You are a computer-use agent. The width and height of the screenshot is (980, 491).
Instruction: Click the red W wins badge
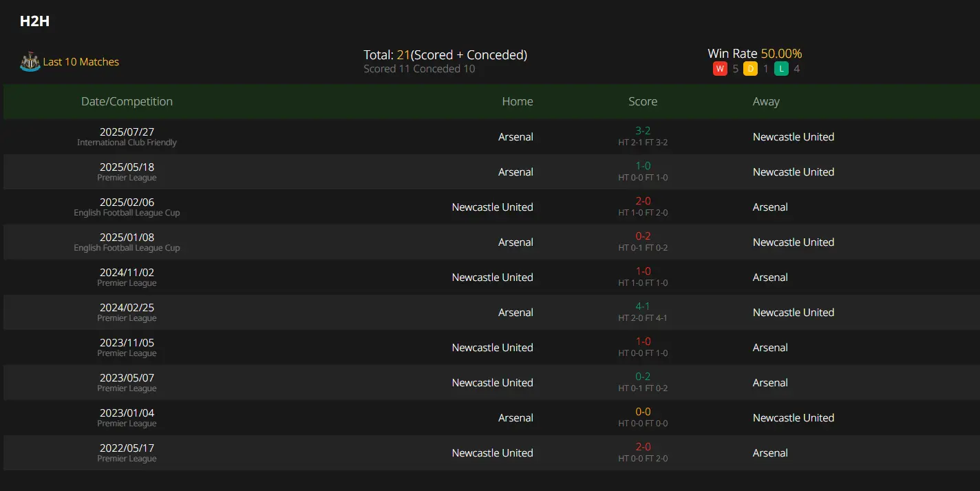point(720,69)
